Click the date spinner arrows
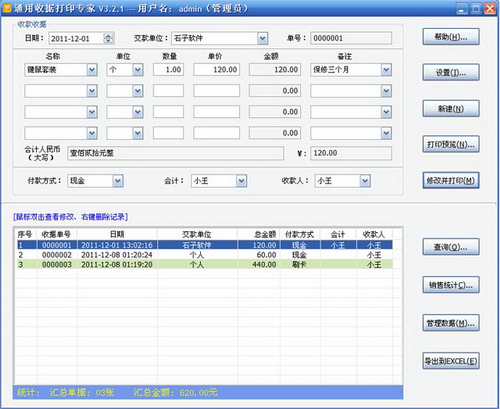The image size is (500, 409). [109, 39]
